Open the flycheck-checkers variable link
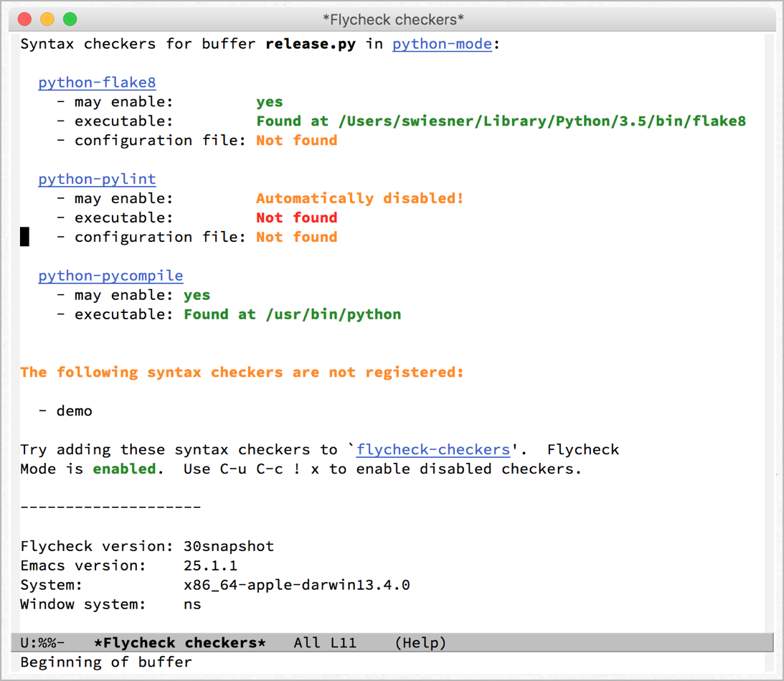 (433, 450)
